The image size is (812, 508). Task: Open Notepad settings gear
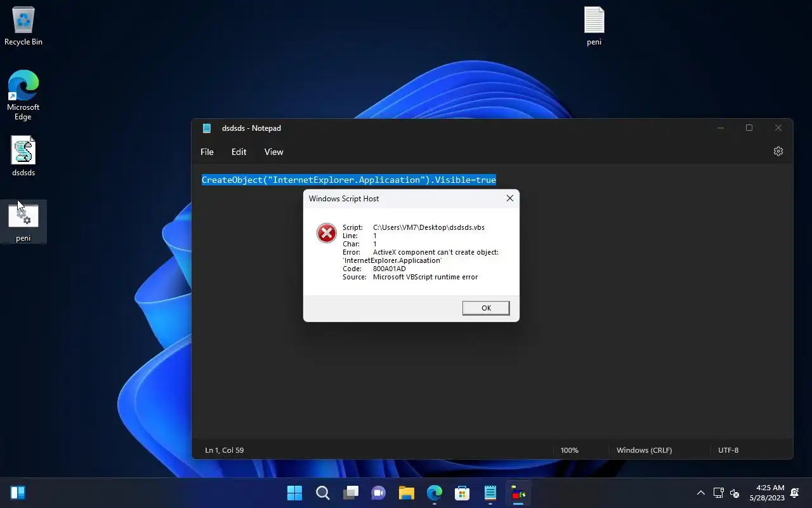pos(778,151)
